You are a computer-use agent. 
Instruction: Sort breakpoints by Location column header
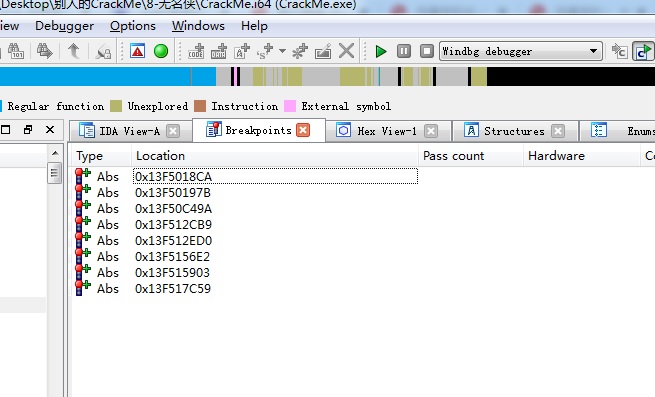click(x=275, y=155)
